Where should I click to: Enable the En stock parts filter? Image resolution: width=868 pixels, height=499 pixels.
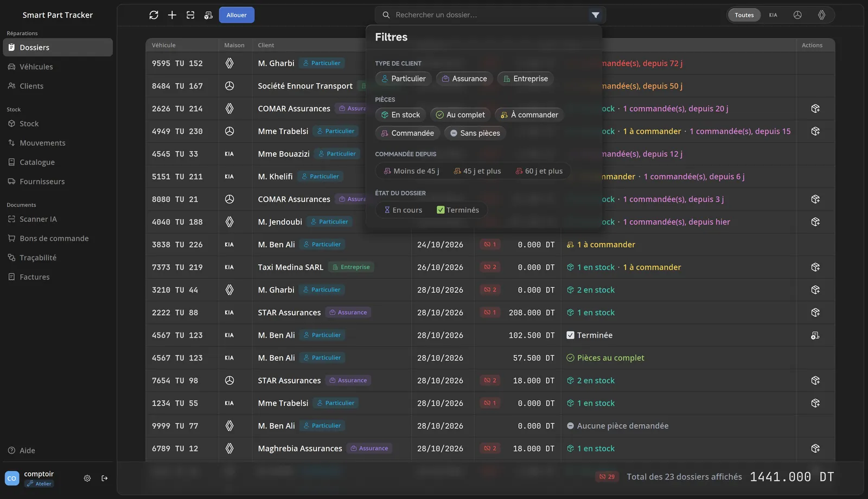tap(400, 115)
